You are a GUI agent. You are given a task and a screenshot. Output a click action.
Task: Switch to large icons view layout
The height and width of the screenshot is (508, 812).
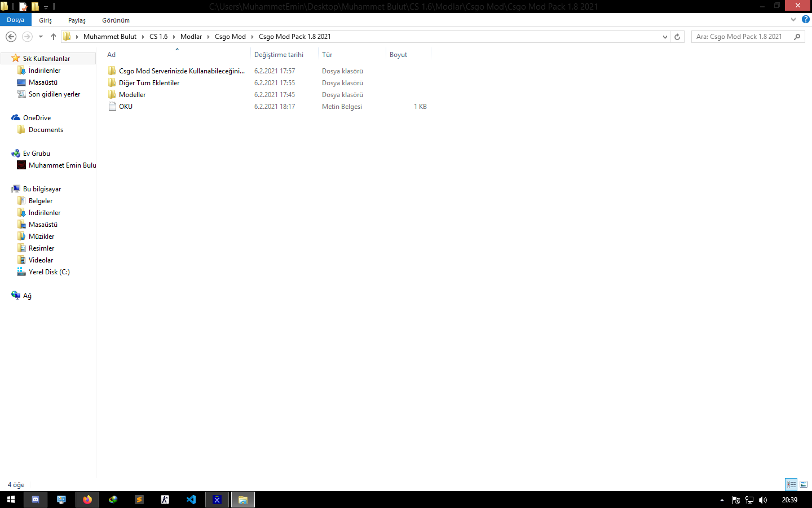click(804, 484)
